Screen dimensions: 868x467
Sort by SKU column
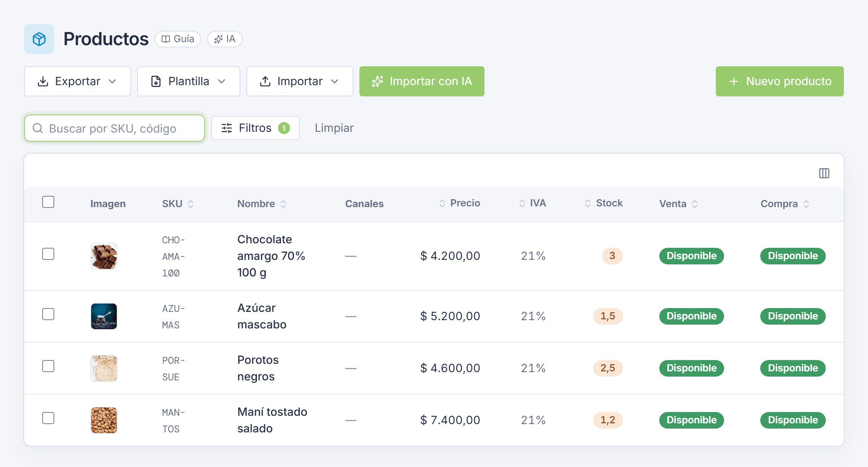178,204
